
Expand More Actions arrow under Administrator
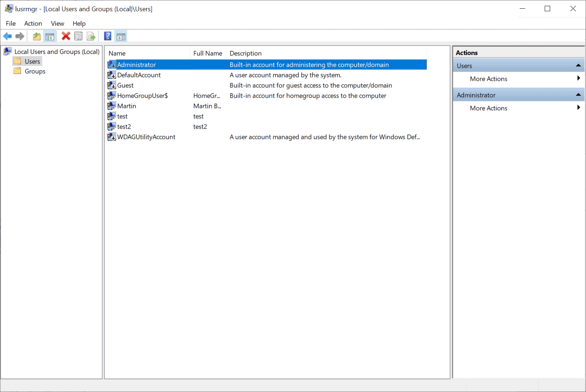578,108
